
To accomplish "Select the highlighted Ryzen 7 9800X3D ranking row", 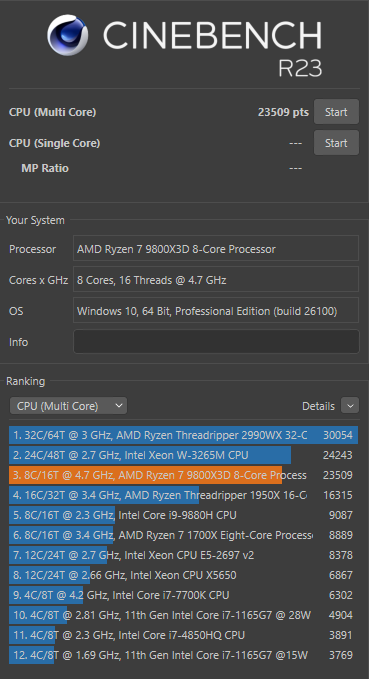I will pyautogui.click(x=184, y=475).
